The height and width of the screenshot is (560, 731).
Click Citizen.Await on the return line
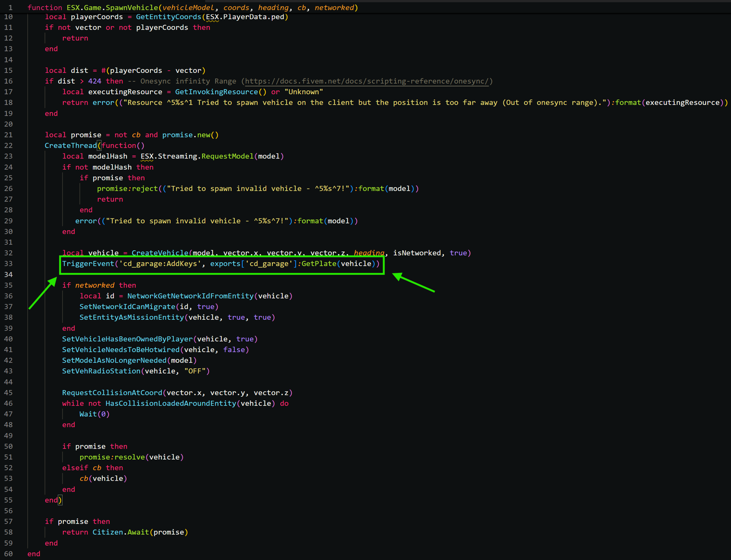pyautogui.click(x=121, y=532)
